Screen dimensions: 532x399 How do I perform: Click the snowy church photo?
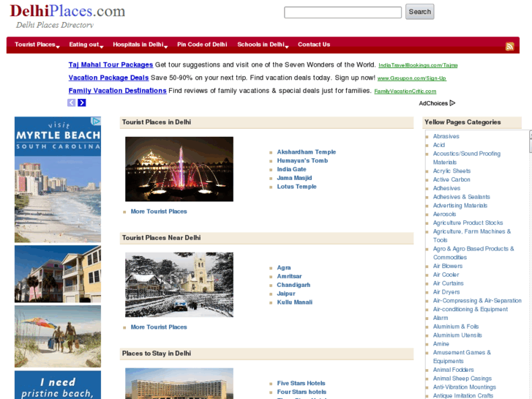(179, 285)
